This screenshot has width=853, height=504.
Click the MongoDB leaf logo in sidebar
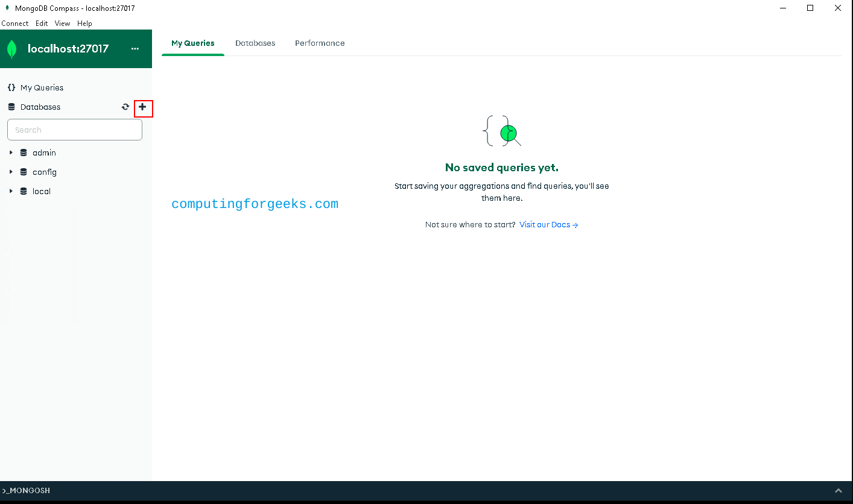(x=11, y=49)
